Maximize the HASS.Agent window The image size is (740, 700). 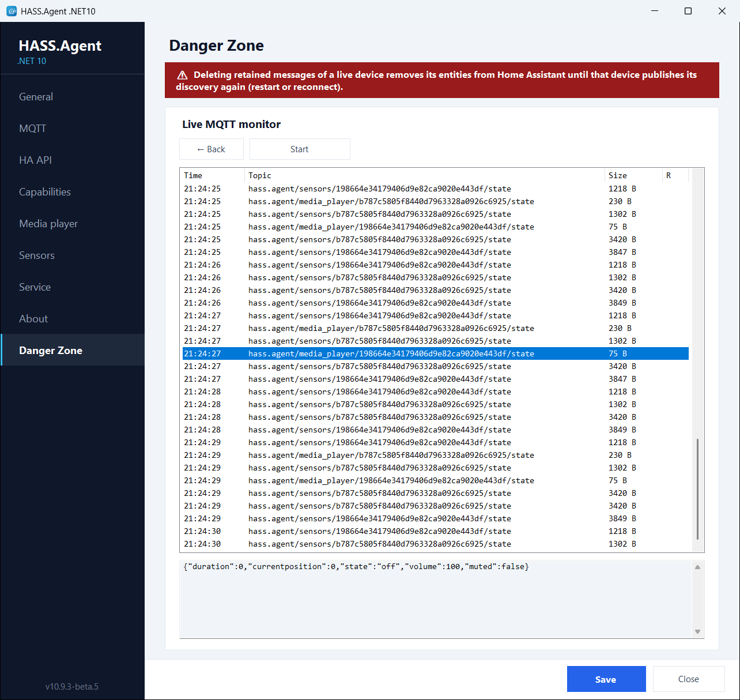688,11
